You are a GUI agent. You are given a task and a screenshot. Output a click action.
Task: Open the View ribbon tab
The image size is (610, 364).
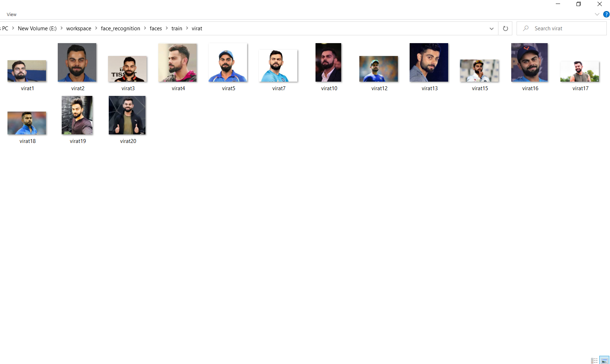[11, 15]
